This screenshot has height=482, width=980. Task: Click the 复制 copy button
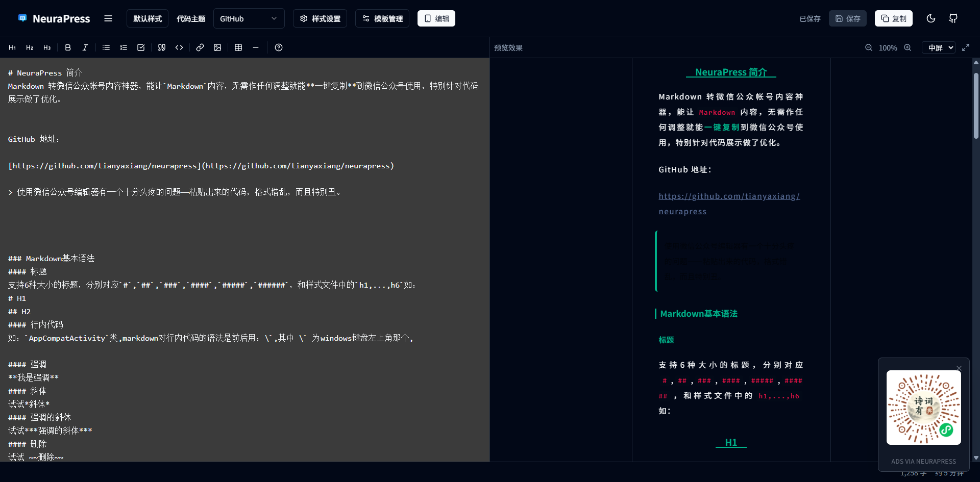(894, 18)
